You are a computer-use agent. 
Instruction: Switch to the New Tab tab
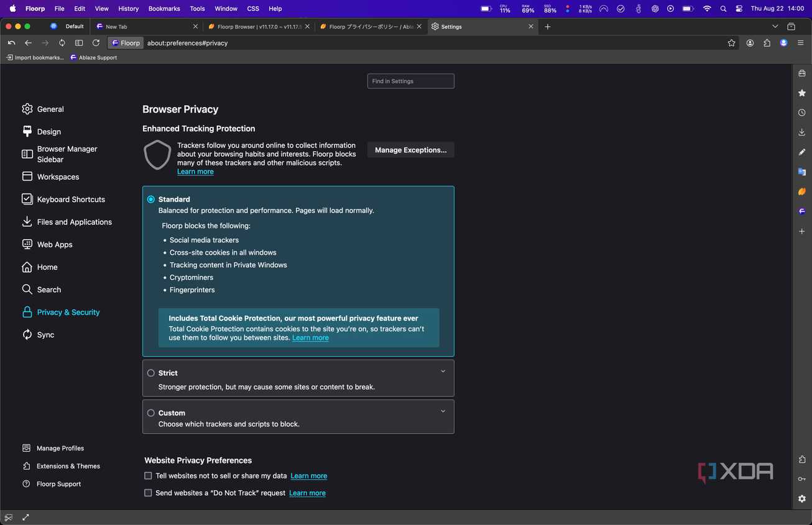[146, 27]
